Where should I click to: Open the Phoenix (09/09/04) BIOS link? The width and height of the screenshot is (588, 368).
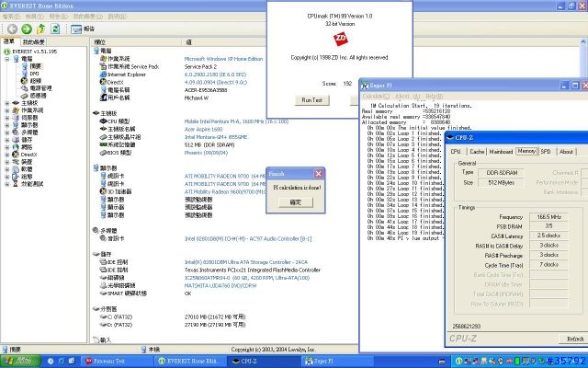coord(206,153)
